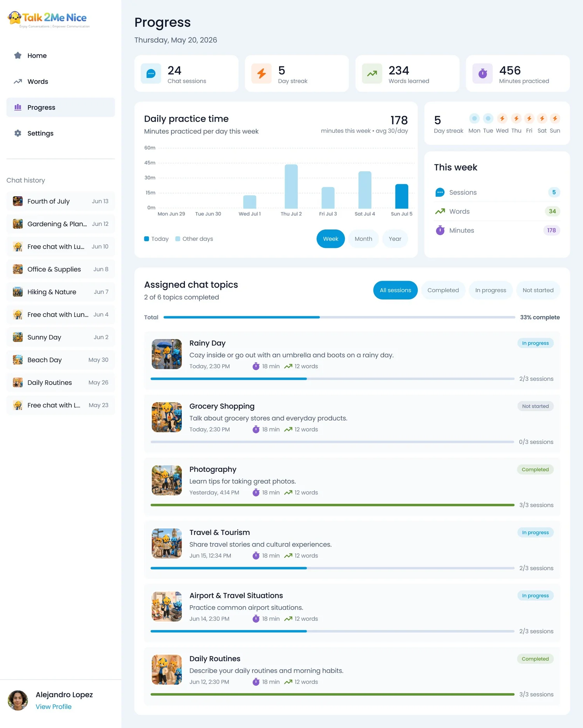Click the Wednesday streak lightning badge
The width and height of the screenshot is (583, 728).
[x=502, y=118]
